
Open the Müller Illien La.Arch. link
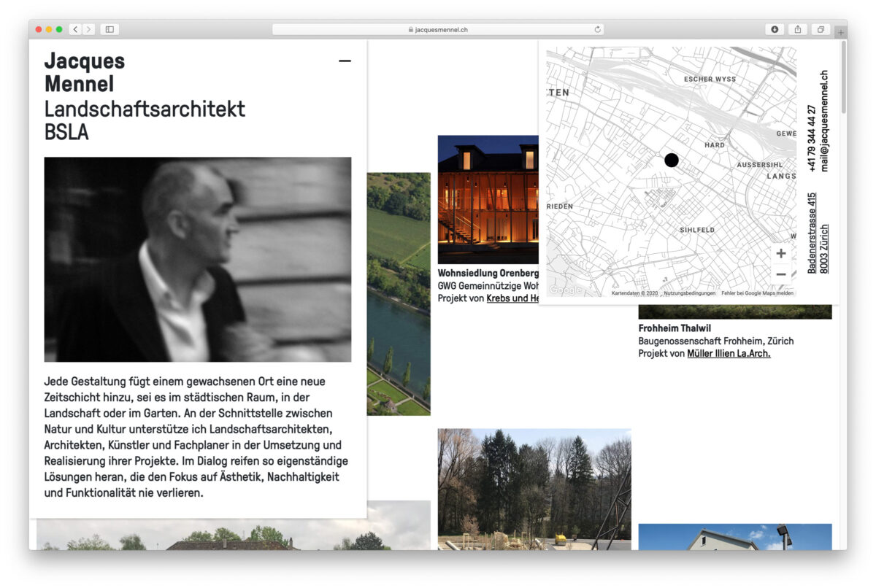(x=729, y=354)
